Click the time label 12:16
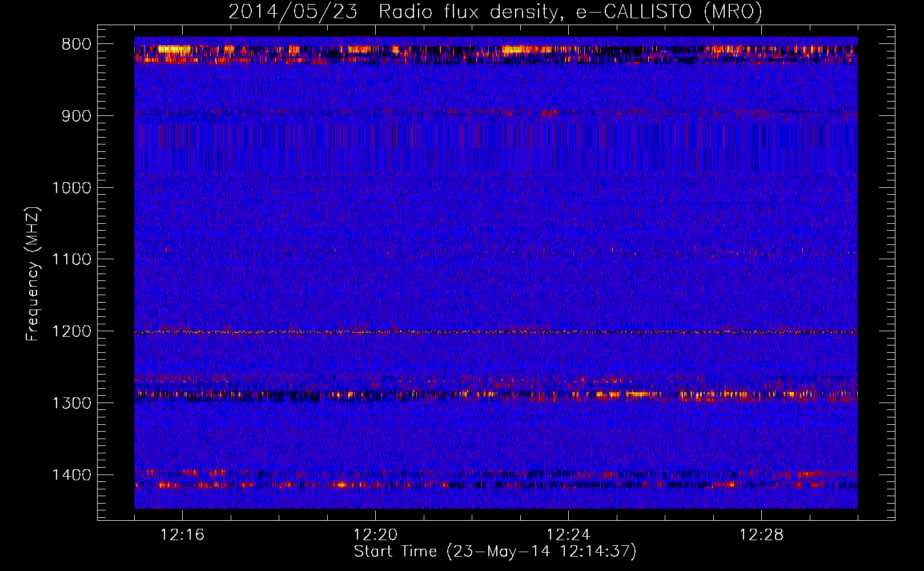This screenshot has height=571, width=924. 183,535
